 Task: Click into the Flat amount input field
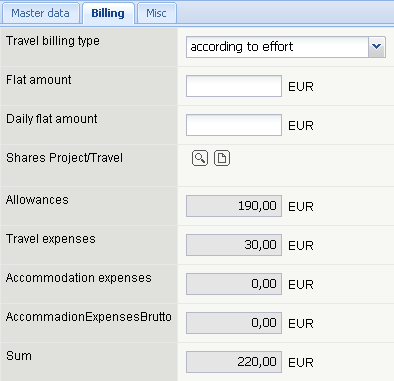pos(234,86)
